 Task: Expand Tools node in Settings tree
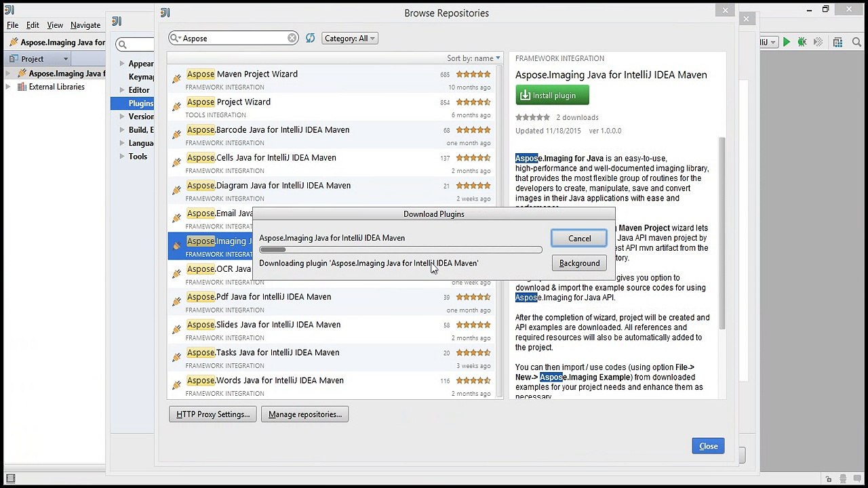click(x=122, y=157)
